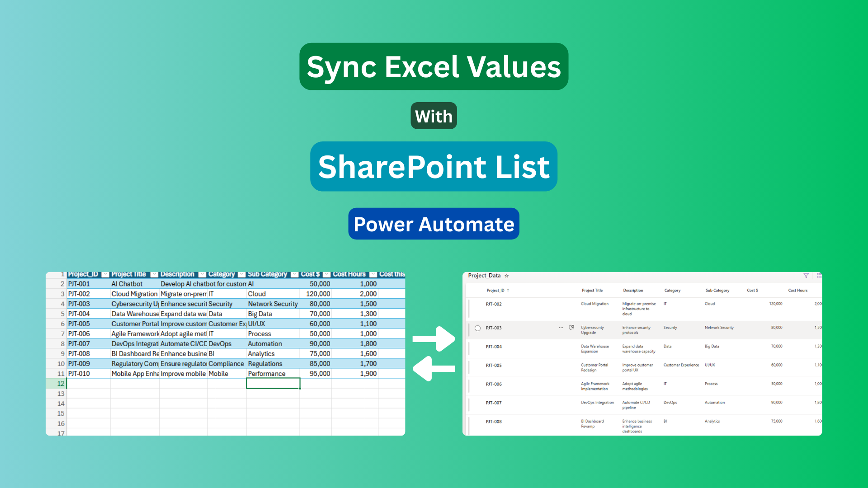Open Project Title filter dropdown in Excel
868x488 pixels.
154,274
